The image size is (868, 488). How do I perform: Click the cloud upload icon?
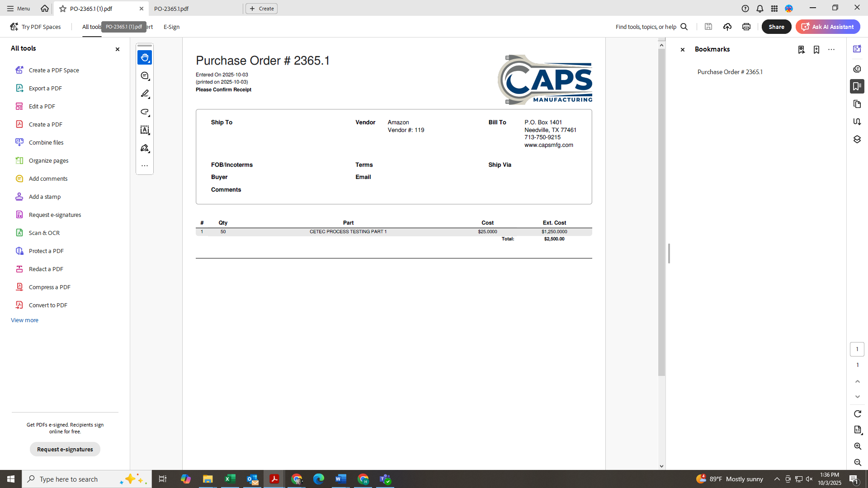pyautogui.click(x=727, y=27)
